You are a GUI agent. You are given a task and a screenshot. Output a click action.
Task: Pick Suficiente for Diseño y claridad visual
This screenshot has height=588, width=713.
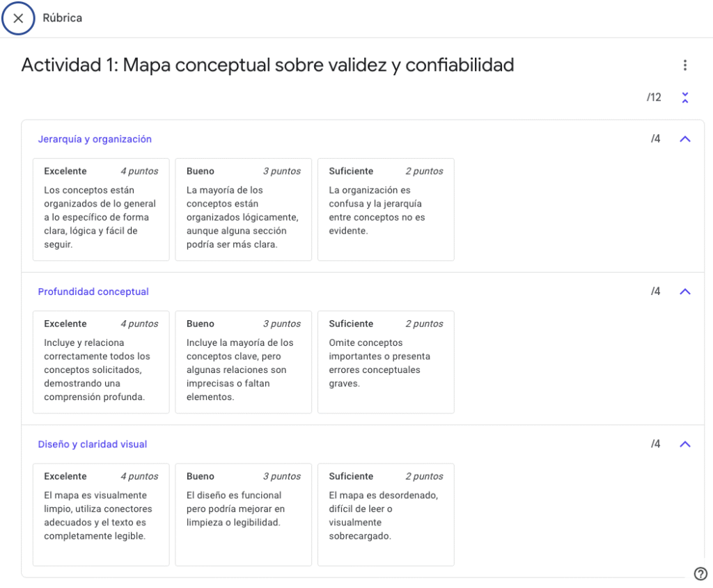click(x=386, y=514)
